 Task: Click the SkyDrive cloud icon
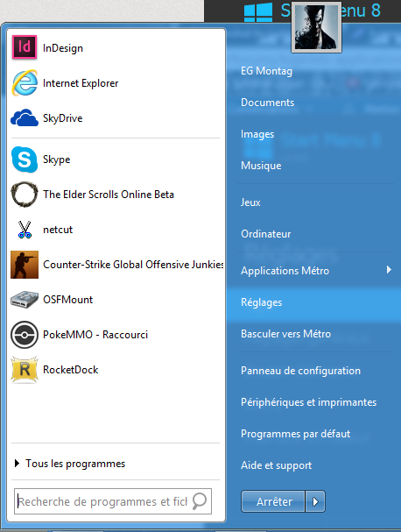(x=25, y=117)
